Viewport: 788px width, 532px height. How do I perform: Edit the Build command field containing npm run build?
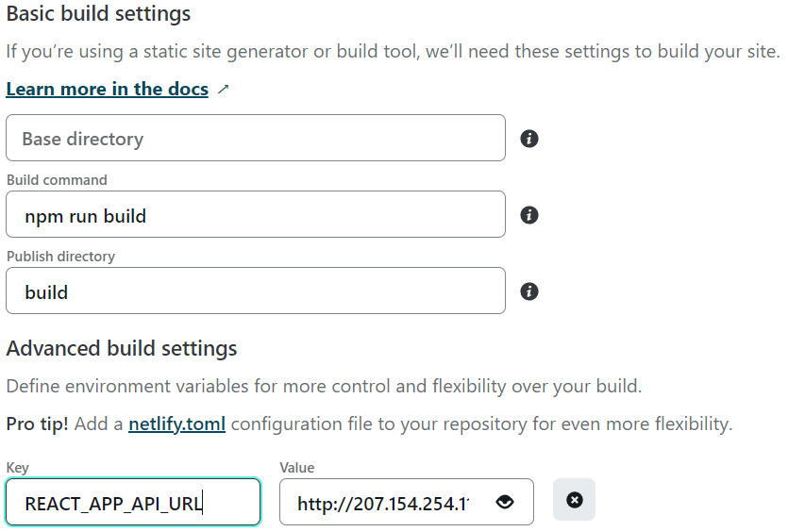pos(256,214)
